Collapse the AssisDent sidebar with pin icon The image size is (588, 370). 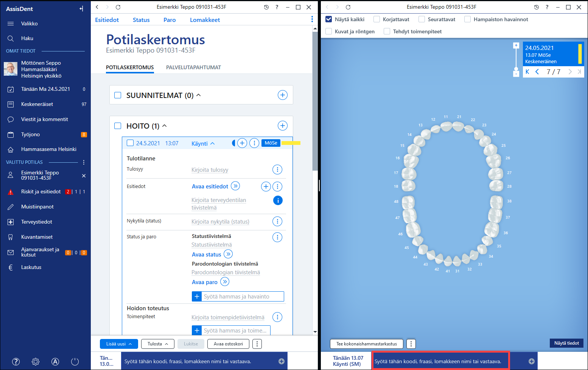[x=81, y=9]
